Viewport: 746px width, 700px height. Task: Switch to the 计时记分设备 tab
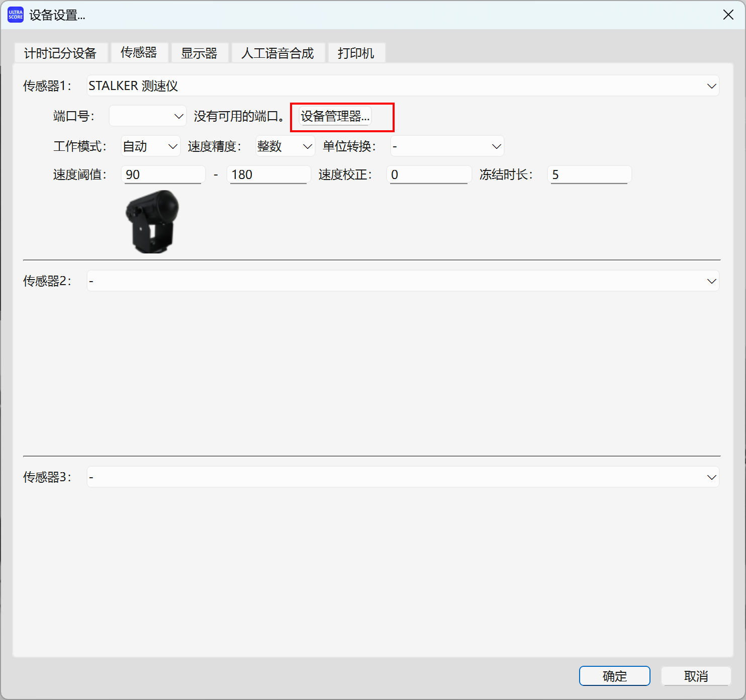(x=60, y=53)
